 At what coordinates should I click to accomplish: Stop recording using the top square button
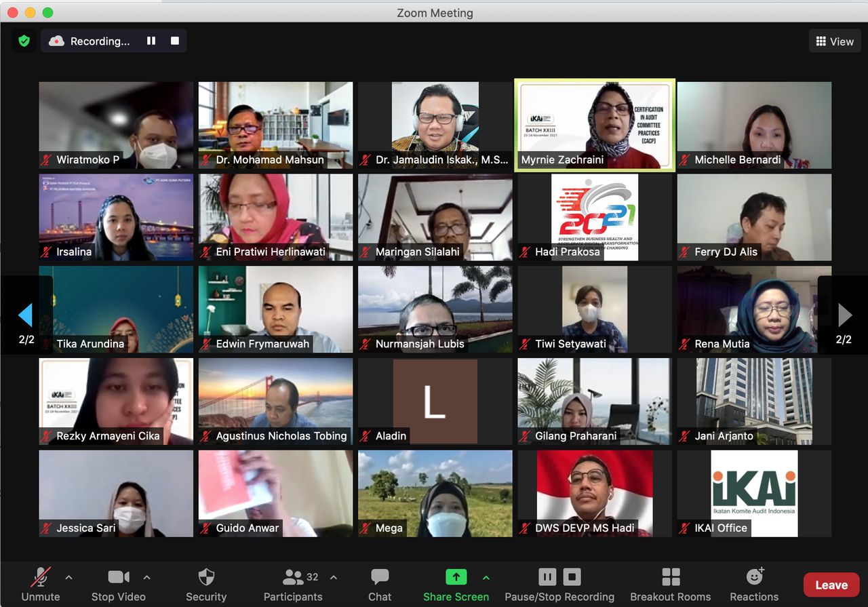(175, 41)
